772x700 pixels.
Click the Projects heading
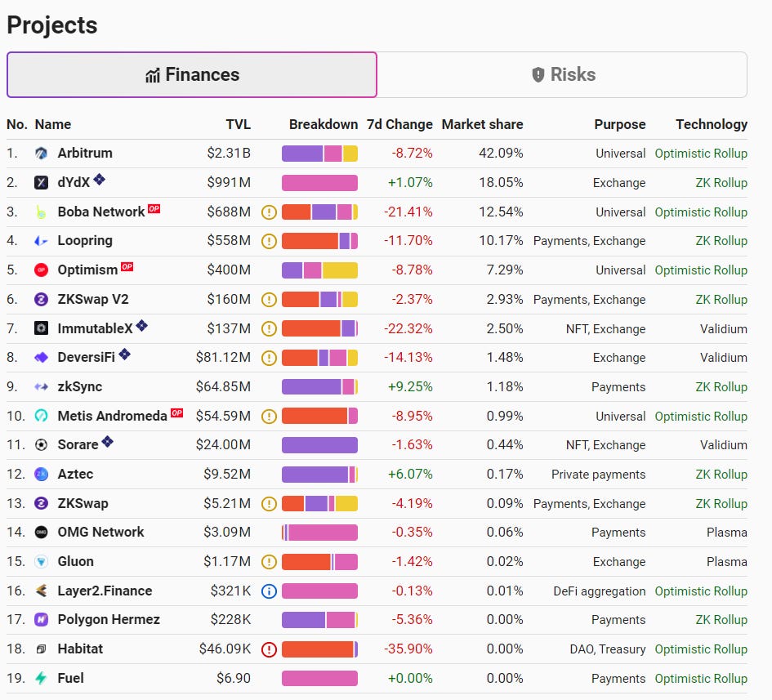point(52,25)
